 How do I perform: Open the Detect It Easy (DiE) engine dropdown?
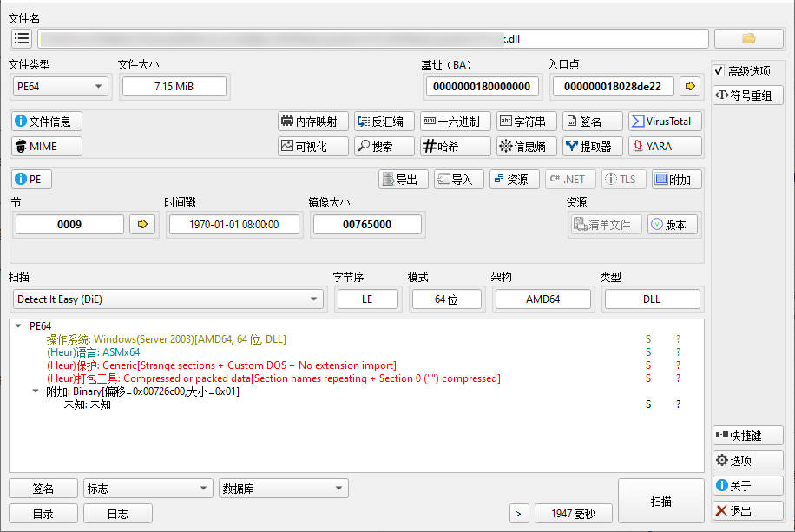(315, 299)
